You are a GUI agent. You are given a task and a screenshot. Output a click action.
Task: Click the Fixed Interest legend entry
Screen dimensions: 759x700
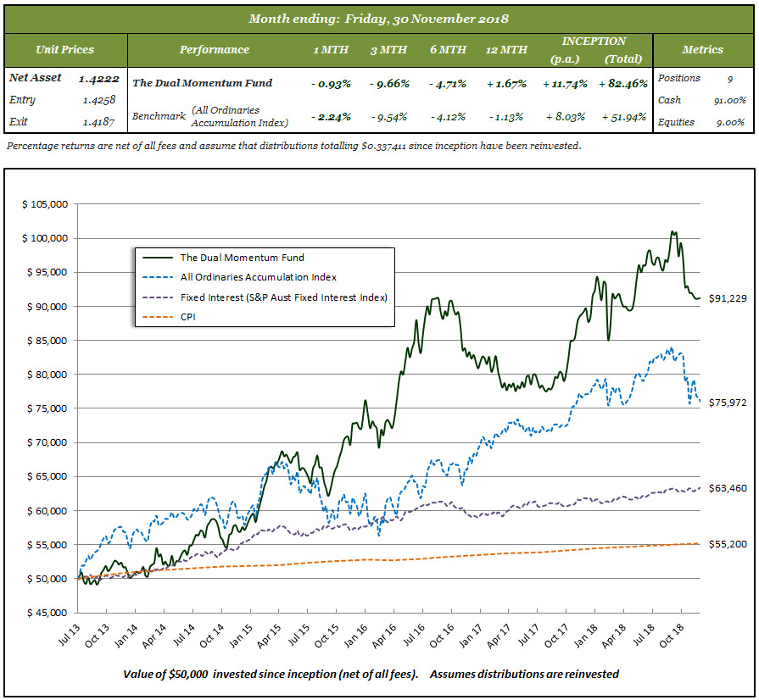283,297
